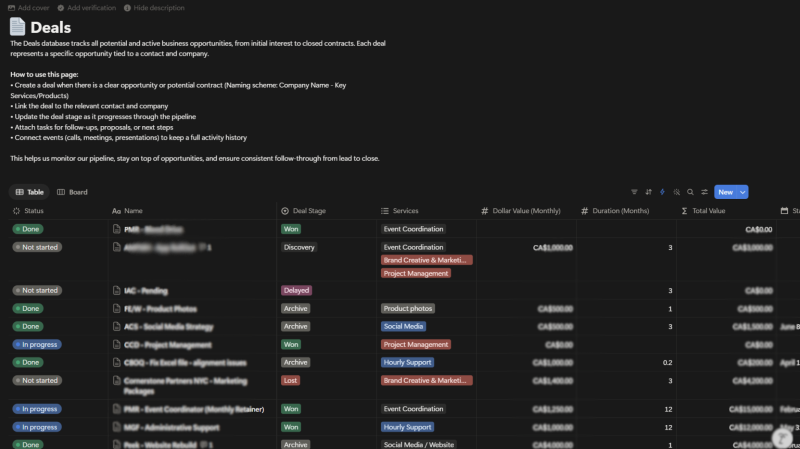Open the Cornerstone Partners NYC deal

coord(186,386)
